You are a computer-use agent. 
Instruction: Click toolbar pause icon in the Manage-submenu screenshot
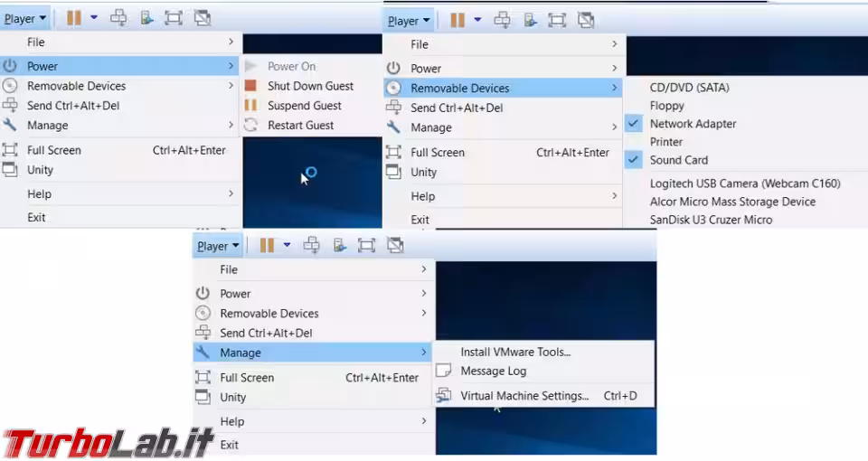pos(267,245)
